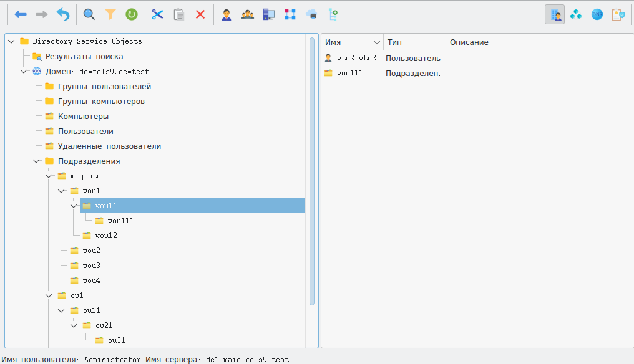
Task: Collapse the ou21 tree branch
Action: coord(74,325)
